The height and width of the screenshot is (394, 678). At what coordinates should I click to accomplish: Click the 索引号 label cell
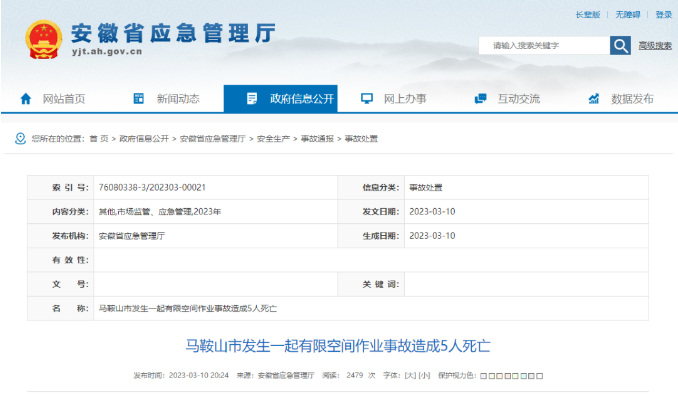click(61, 187)
